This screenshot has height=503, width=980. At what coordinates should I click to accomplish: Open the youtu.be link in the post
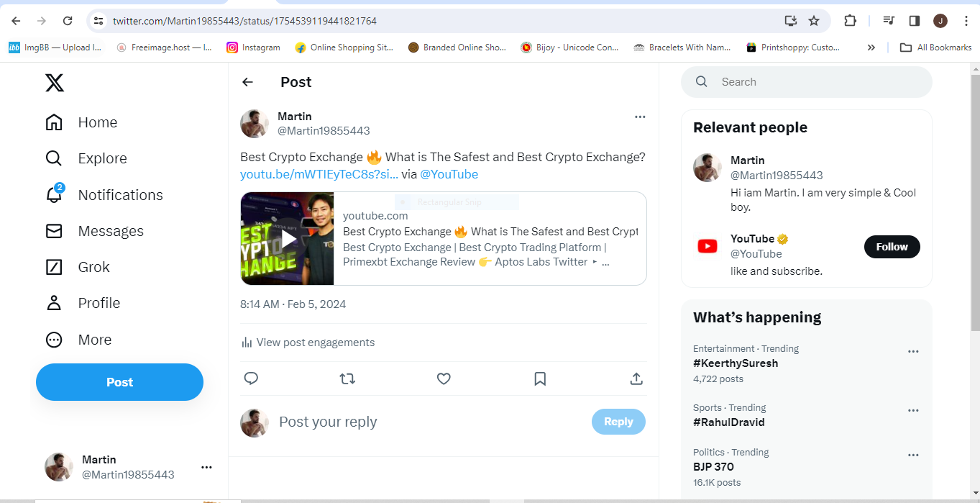coord(319,174)
